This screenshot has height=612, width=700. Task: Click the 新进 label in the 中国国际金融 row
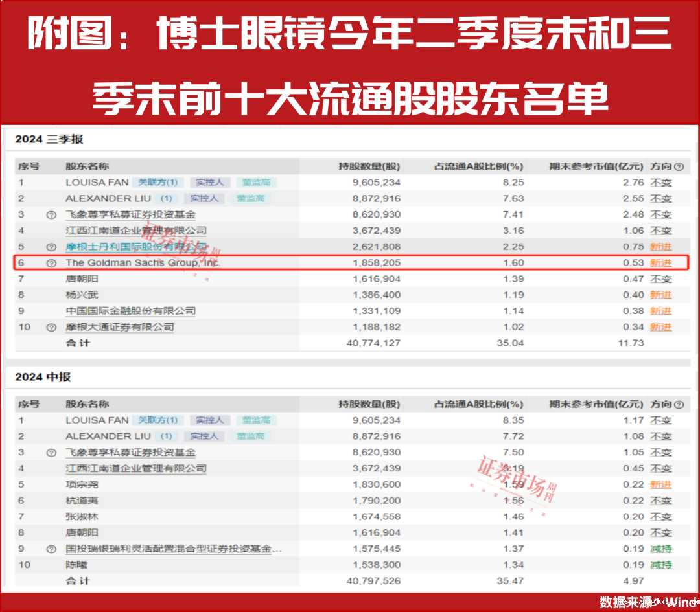pos(660,311)
